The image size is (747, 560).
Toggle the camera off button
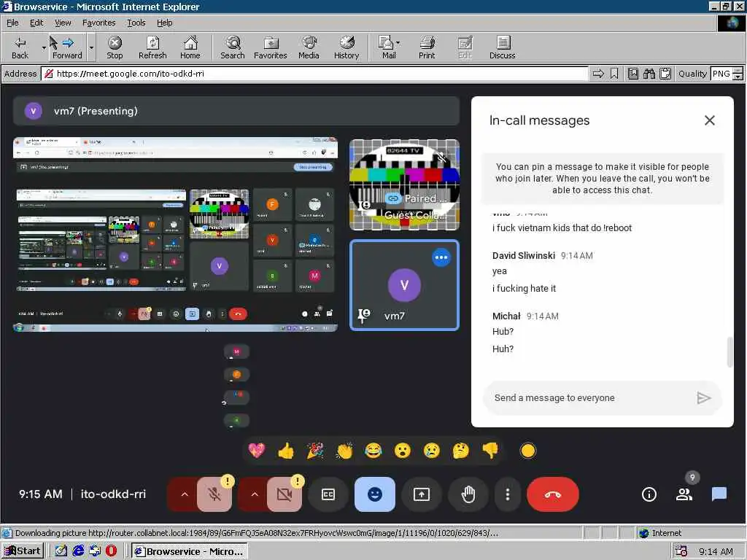(x=285, y=494)
